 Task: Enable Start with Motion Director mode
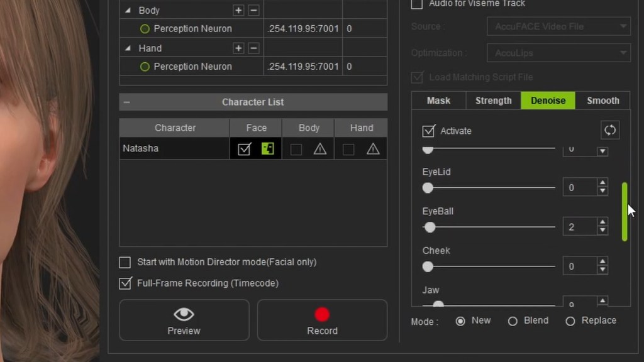tap(125, 262)
